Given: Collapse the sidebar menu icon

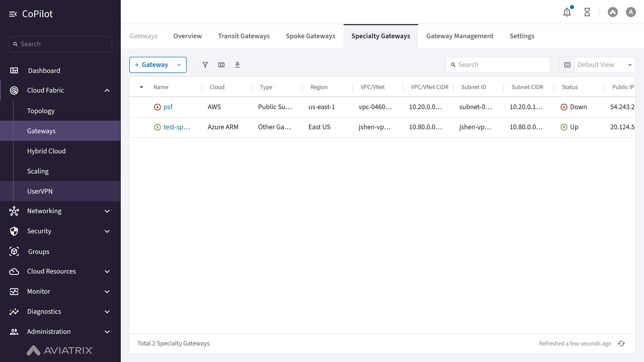Looking at the screenshot, I should [13, 14].
